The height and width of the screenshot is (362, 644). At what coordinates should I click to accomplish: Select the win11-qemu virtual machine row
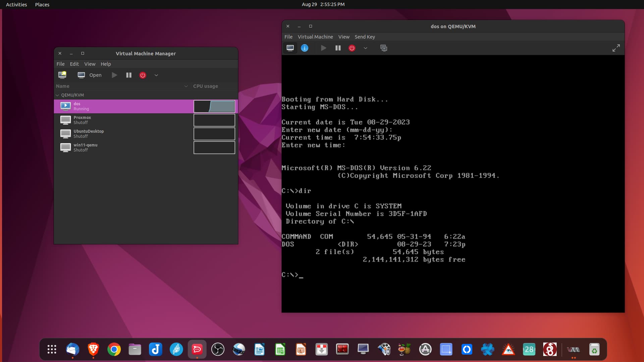click(x=146, y=147)
